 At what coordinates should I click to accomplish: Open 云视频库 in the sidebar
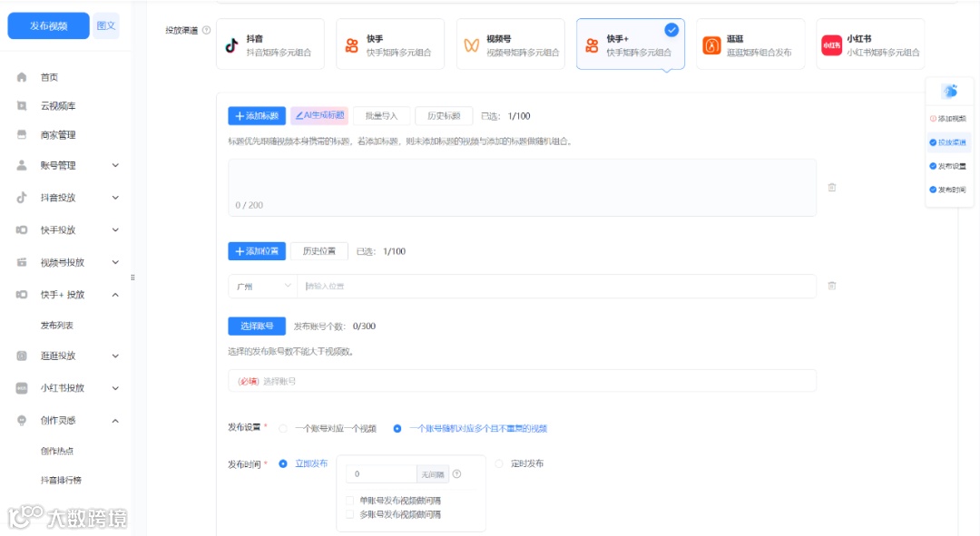click(57, 106)
